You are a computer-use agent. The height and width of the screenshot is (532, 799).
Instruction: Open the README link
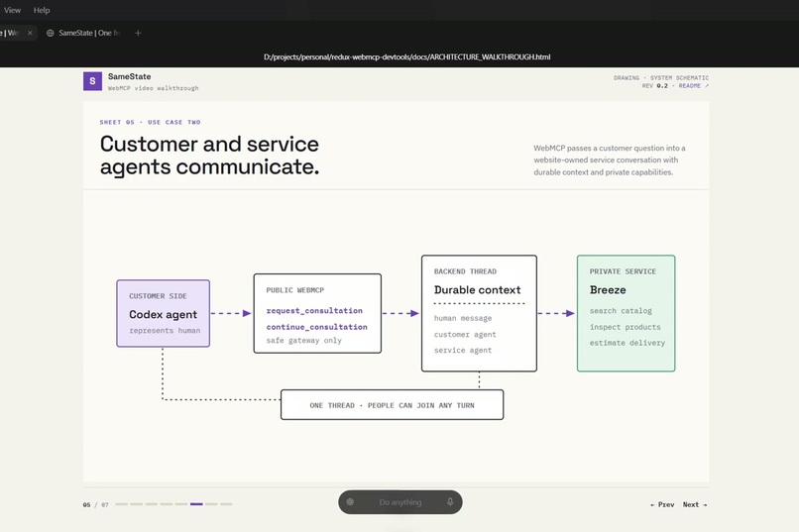[x=693, y=86]
